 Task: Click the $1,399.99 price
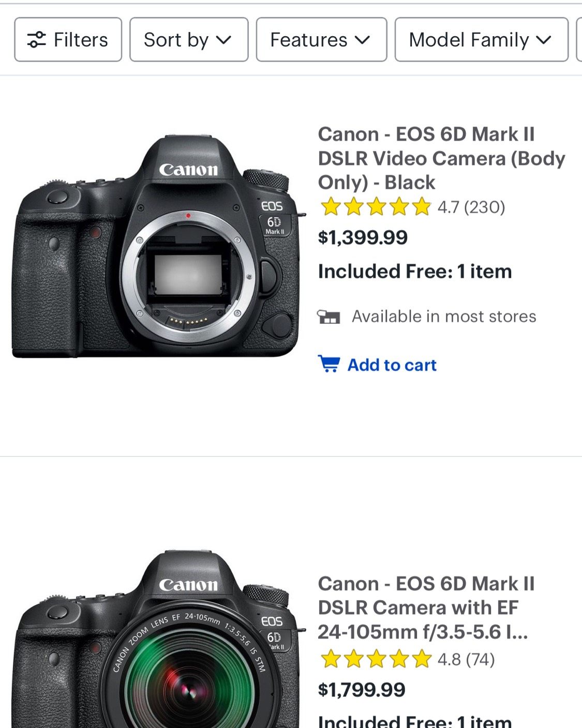[x=363, y=237]
